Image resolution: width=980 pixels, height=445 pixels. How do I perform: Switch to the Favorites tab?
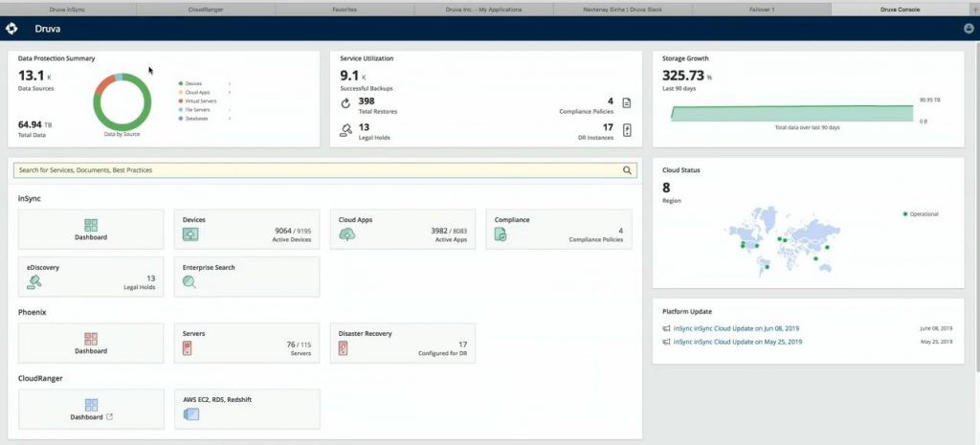(345, 10)
